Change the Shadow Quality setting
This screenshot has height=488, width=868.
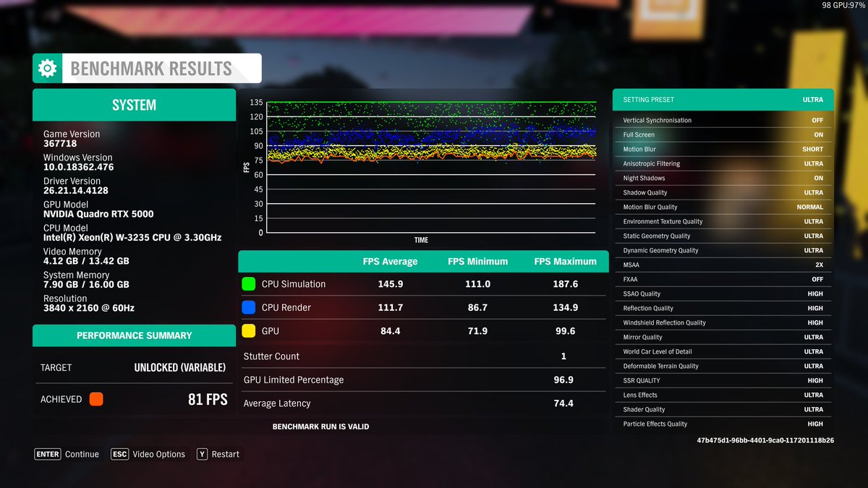pos(723,192)
